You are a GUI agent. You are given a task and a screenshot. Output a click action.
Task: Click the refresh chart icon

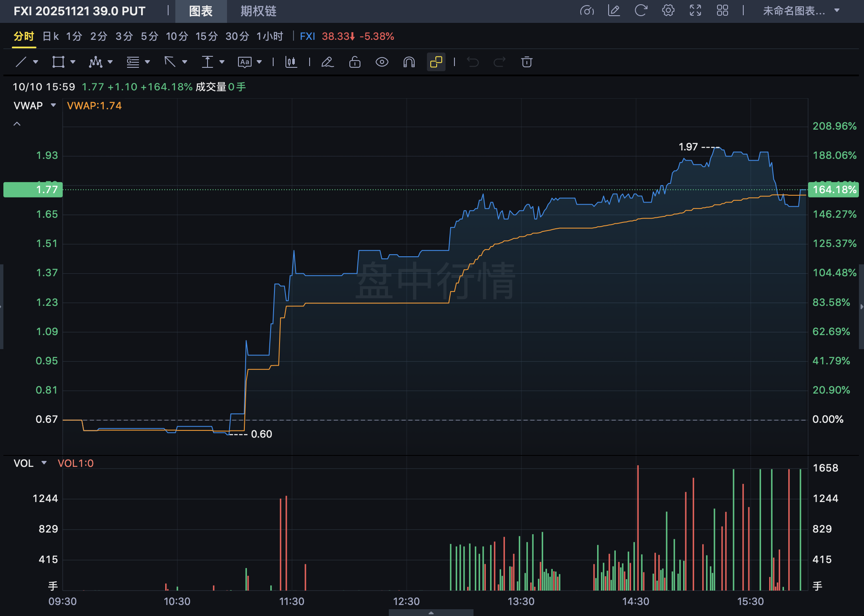(x=641, y=11)
